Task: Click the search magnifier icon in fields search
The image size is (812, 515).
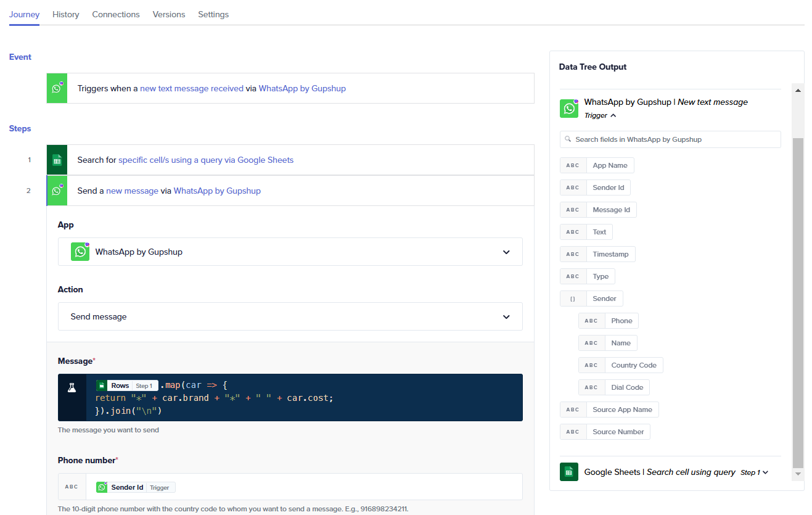Action: [568, 139]
